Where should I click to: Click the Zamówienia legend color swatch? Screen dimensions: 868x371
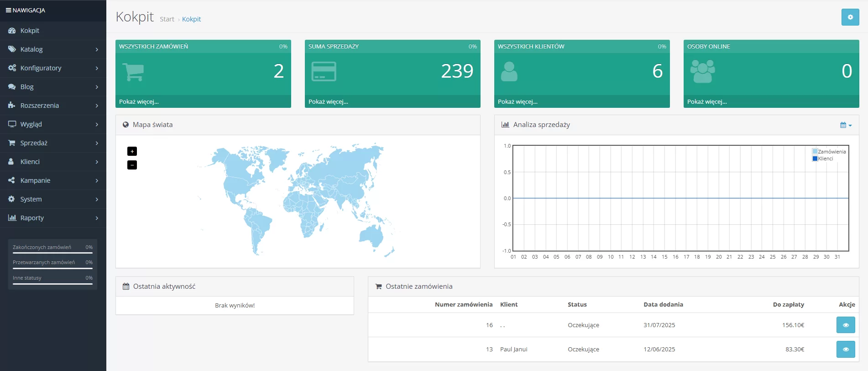(815, 152)
